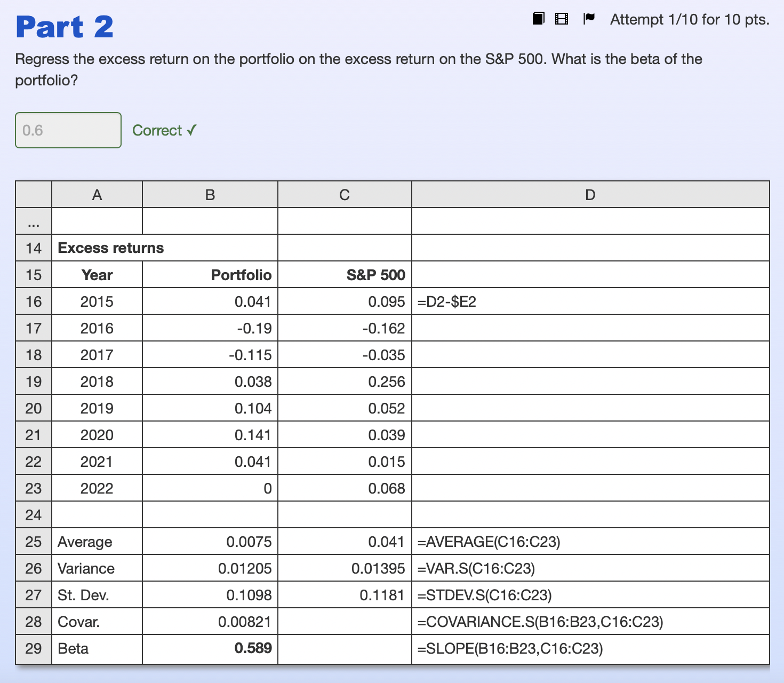Click the beta answer field containing 0.6
Screen dimensions: 784x683
pyautogui.click(x=68, y=130)
